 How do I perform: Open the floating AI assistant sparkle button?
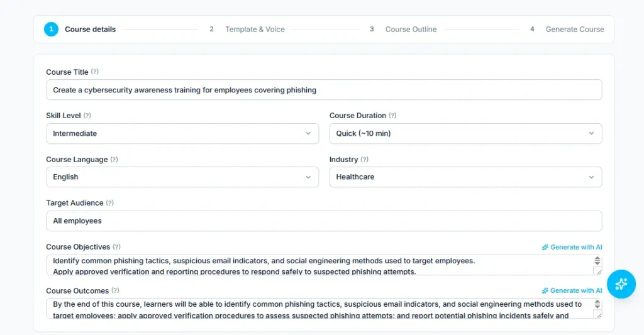point(621,284)
